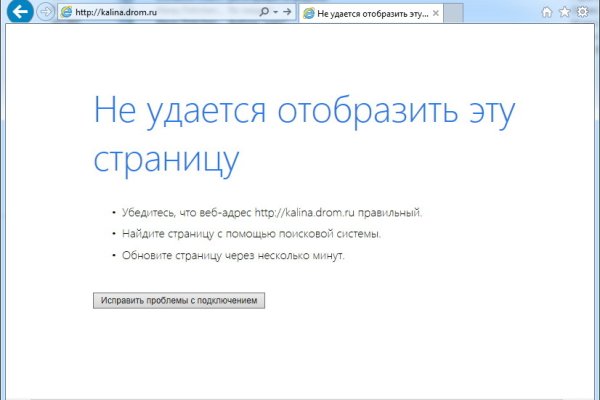Expand the address bar search dropdown arrow

coord(275,12)
